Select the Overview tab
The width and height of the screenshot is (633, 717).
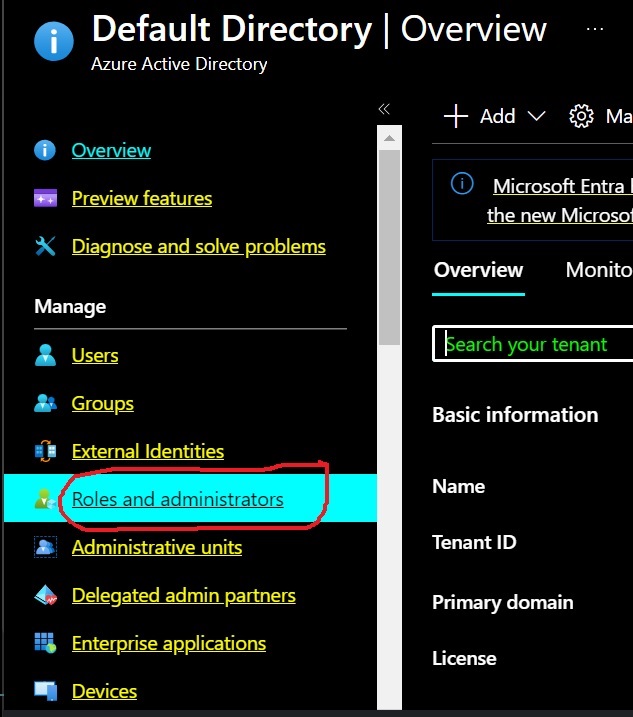pos(478,270)
